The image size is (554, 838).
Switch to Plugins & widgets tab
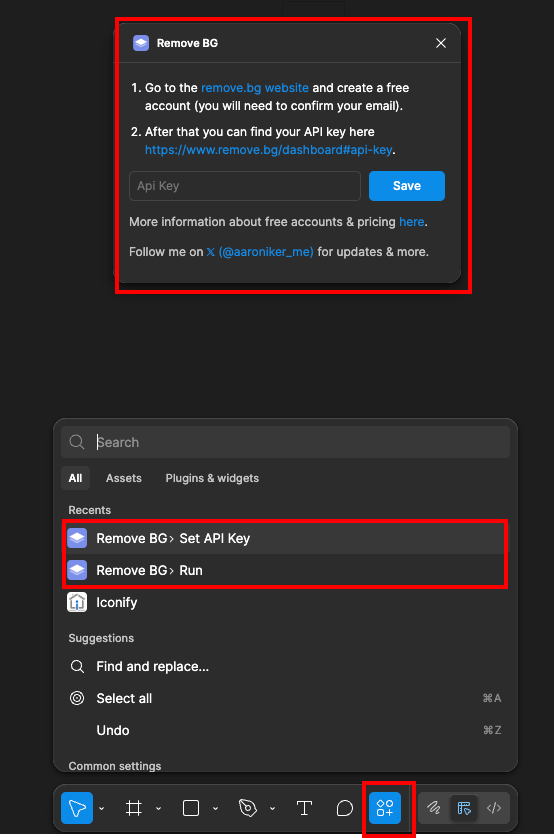click(x=212, y=478)
